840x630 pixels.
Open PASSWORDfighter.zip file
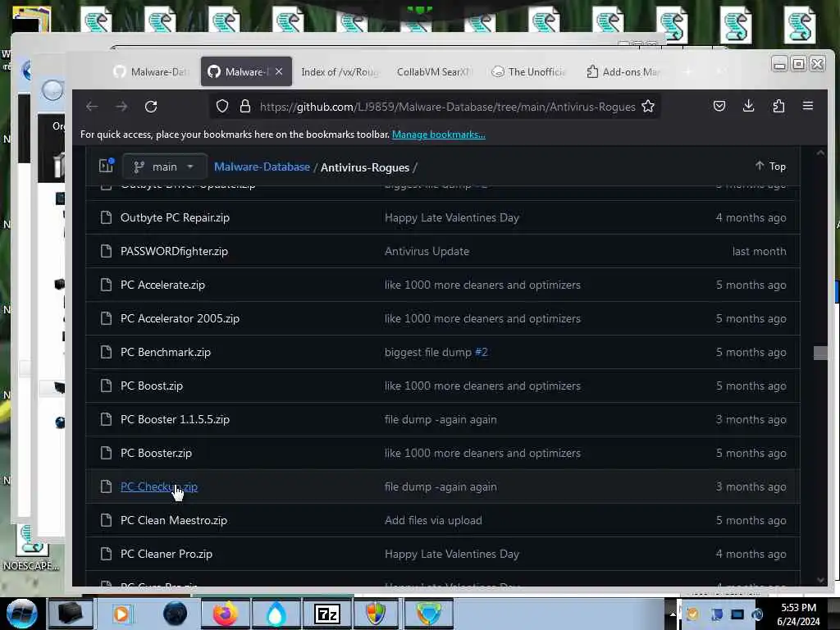pos(174,251)
